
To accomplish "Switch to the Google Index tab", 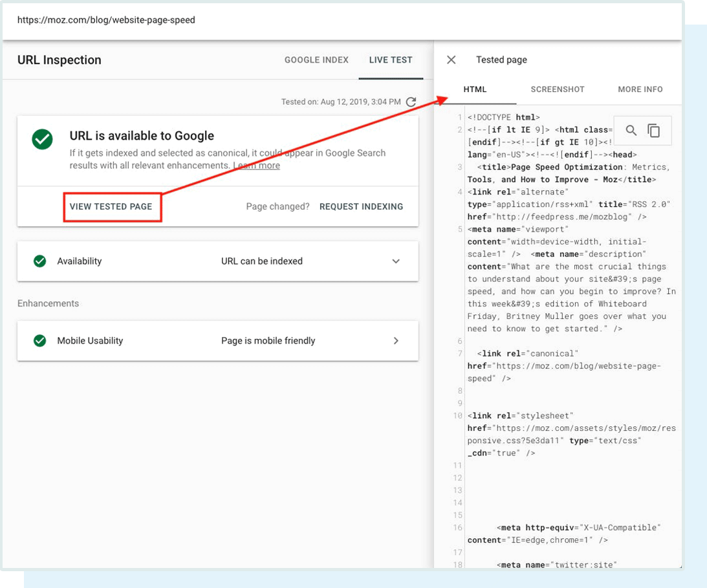I will point(316,60).
